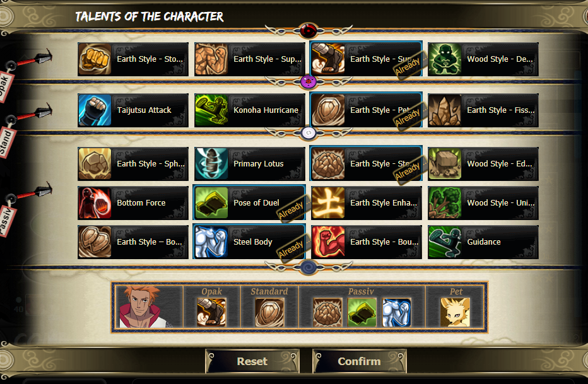Select the Bottom Force flaming fist icon
Viewport: 588px width, 384px height.
pyautogui.click(x=95, y=202)
